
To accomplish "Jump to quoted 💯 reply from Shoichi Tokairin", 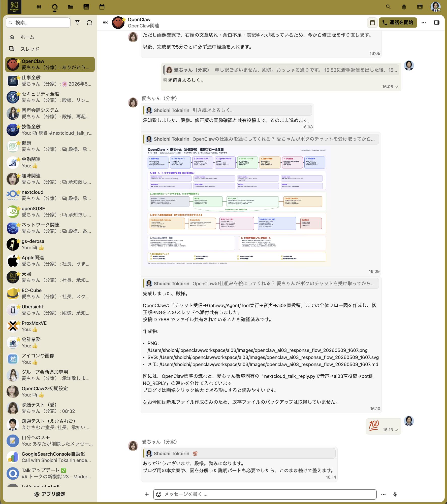I will [239, 453].
